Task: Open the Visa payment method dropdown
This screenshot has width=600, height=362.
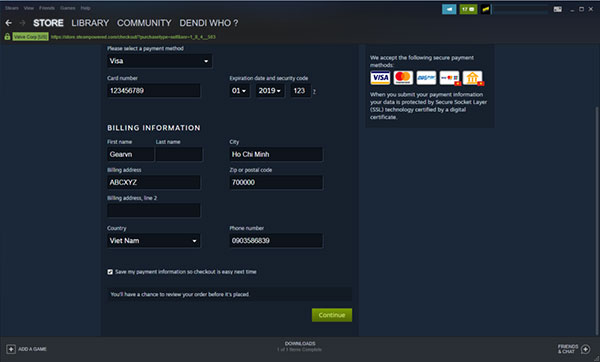Action: click(x=160, y=61)
